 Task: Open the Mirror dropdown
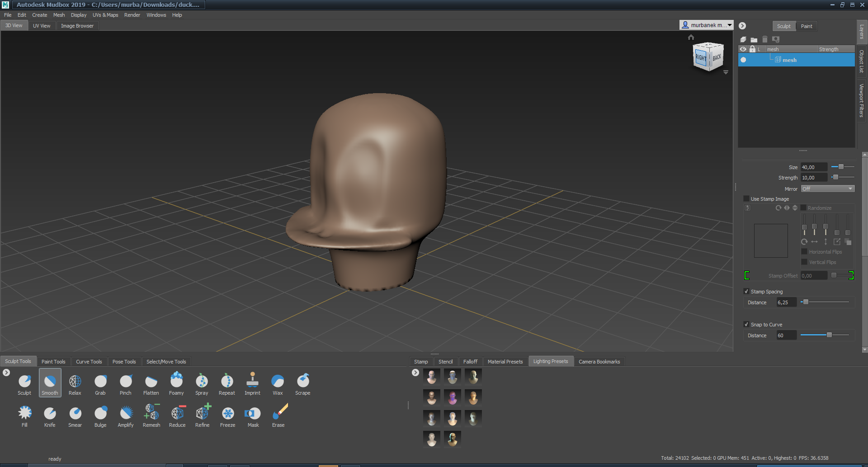[827, 189]
